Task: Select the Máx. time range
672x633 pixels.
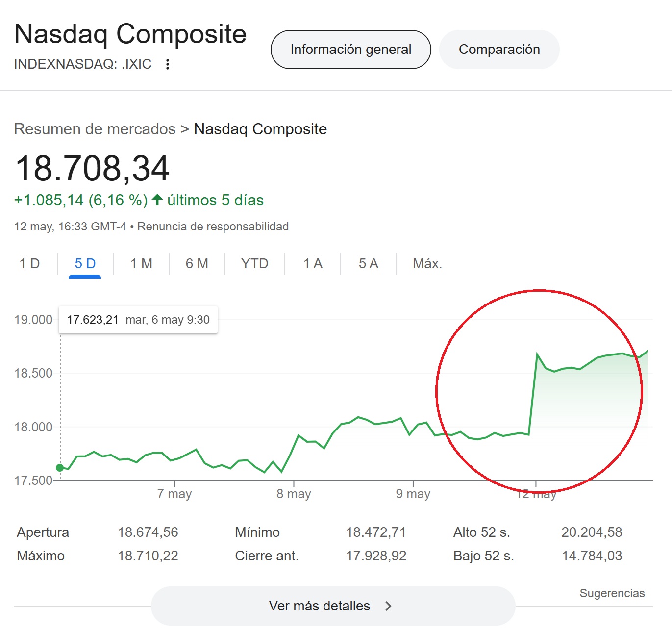Action: pos(427,264)
